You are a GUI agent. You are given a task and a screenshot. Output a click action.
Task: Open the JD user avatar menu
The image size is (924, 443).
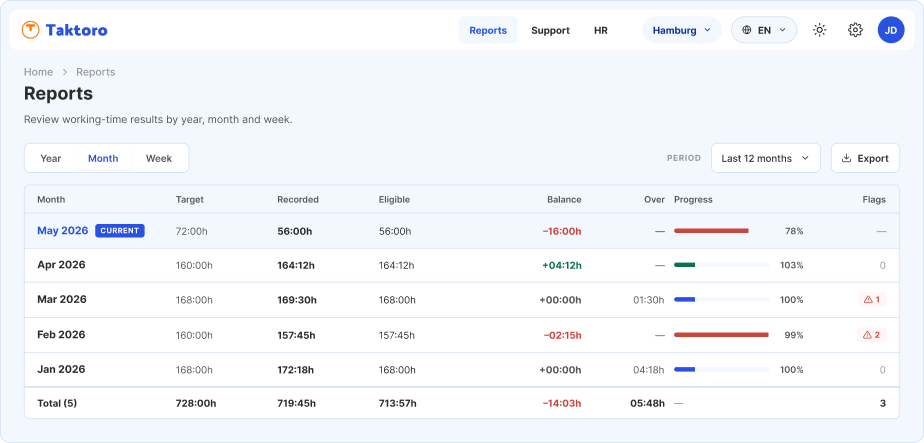coord(891,30)
